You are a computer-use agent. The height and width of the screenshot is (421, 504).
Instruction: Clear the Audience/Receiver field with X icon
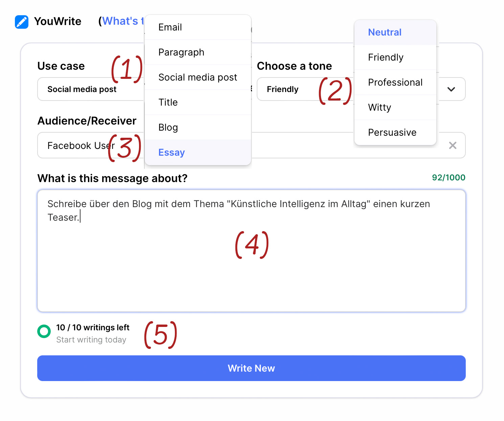click(453, 146)
